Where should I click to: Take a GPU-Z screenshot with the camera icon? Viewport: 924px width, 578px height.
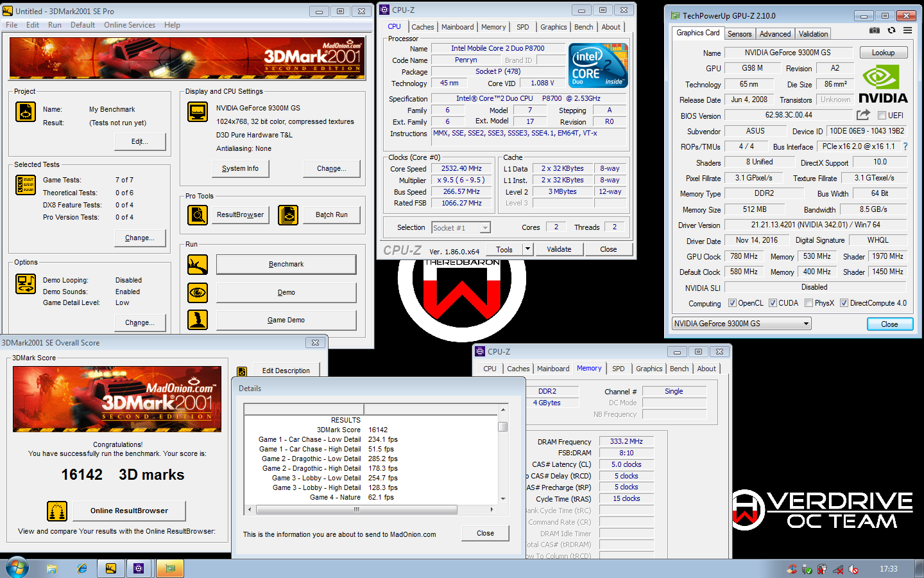coord(874,30)
